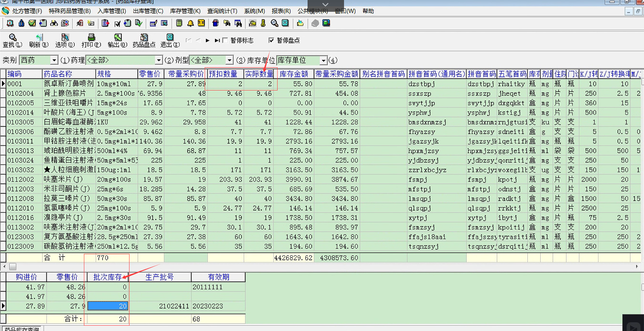Open the 药品盘点 drug inventory tool
This screenshot has width=644, height=331.
click(x=144, y=40)
